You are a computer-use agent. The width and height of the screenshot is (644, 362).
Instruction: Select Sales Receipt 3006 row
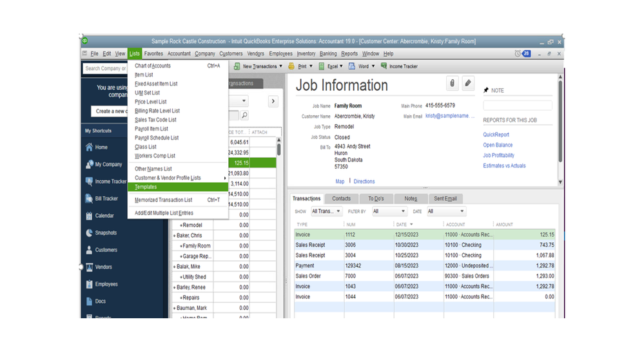(425, 245)
